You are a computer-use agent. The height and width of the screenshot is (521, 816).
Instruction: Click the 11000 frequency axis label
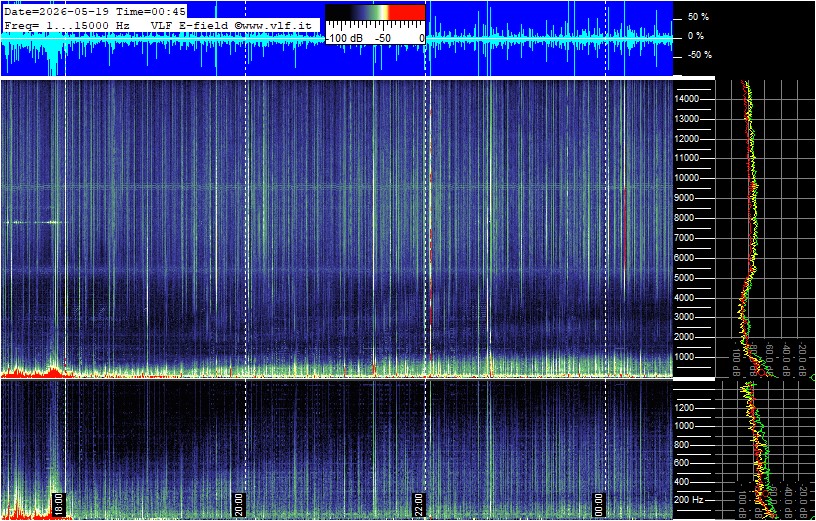coord(686,158)
